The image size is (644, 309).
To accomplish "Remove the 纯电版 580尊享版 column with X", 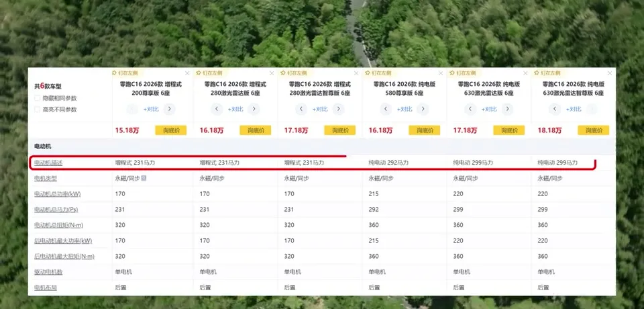I will tap(441, 73).
